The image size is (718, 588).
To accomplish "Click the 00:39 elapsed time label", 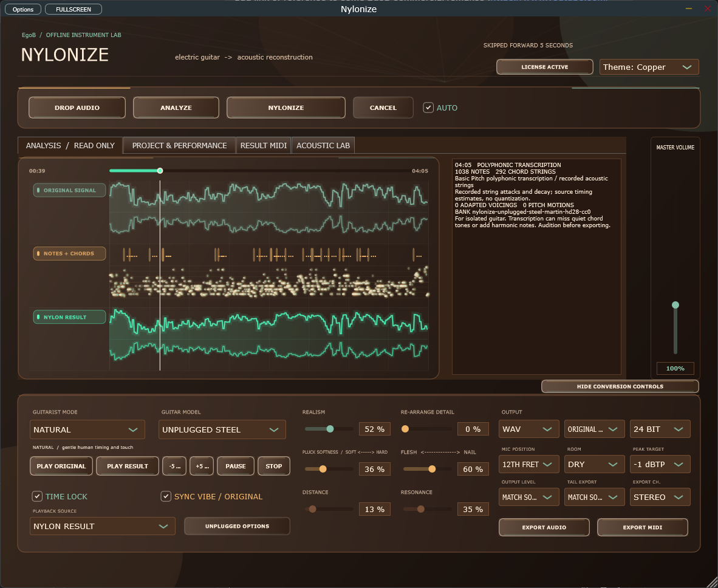I will click(x=37, y=171).
